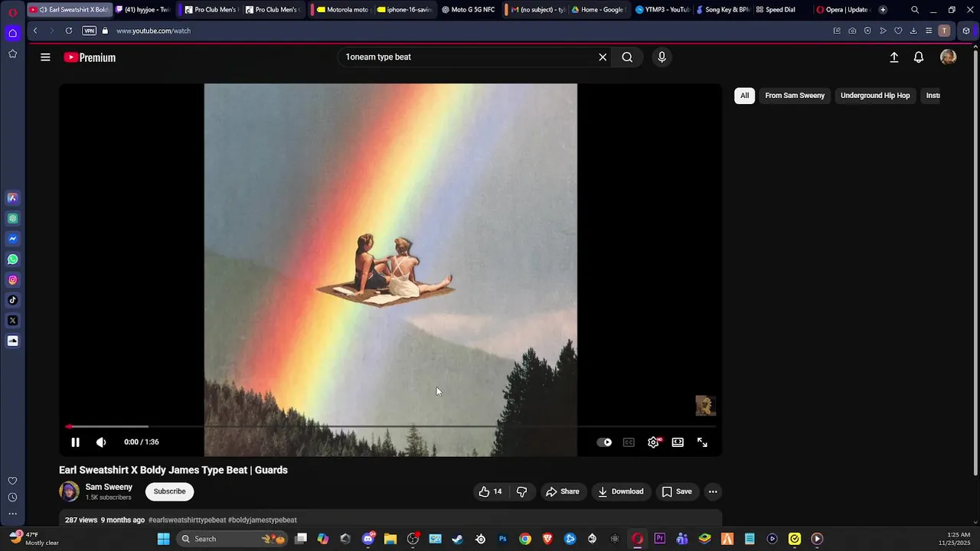Enter full screen mode
Image resolution: width=980 pixels, height=551 pixels.
(x=702, y=442)
